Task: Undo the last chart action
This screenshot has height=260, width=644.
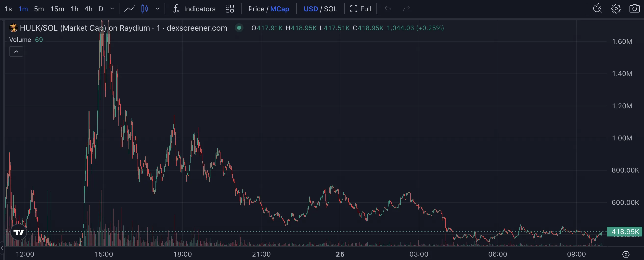Action: pos(388,9)
